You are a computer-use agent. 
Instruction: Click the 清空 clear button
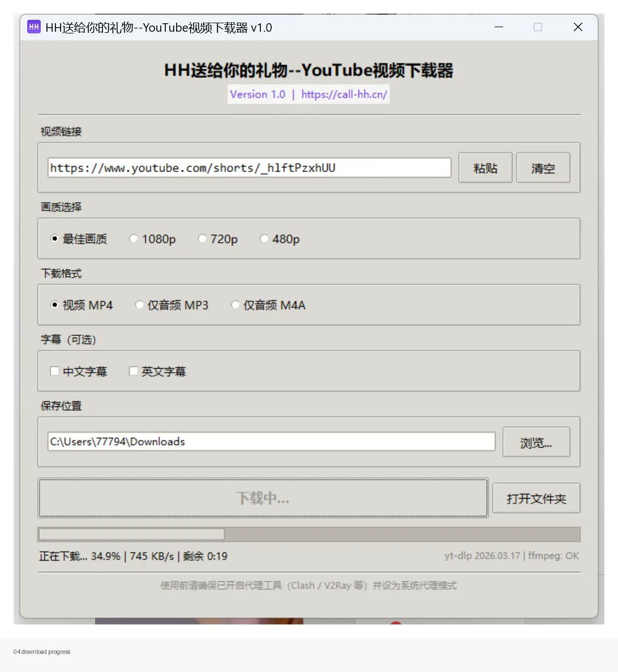(543, 167)
